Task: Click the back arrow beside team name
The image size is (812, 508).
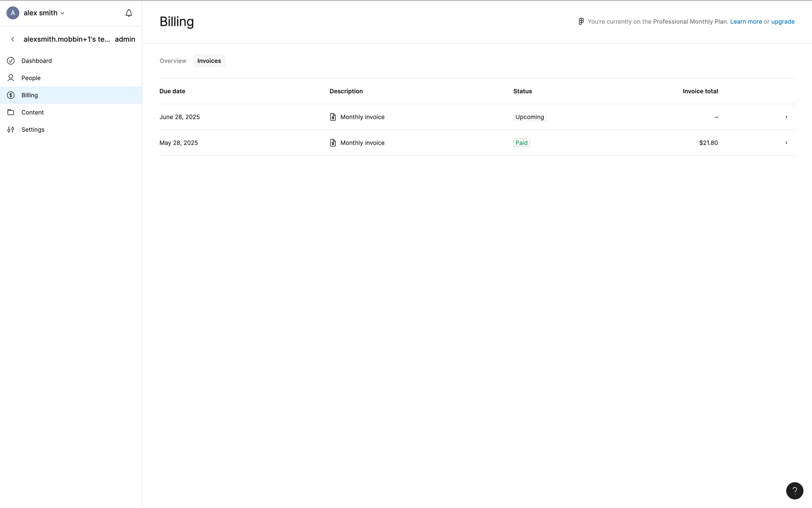Action: 13,39
